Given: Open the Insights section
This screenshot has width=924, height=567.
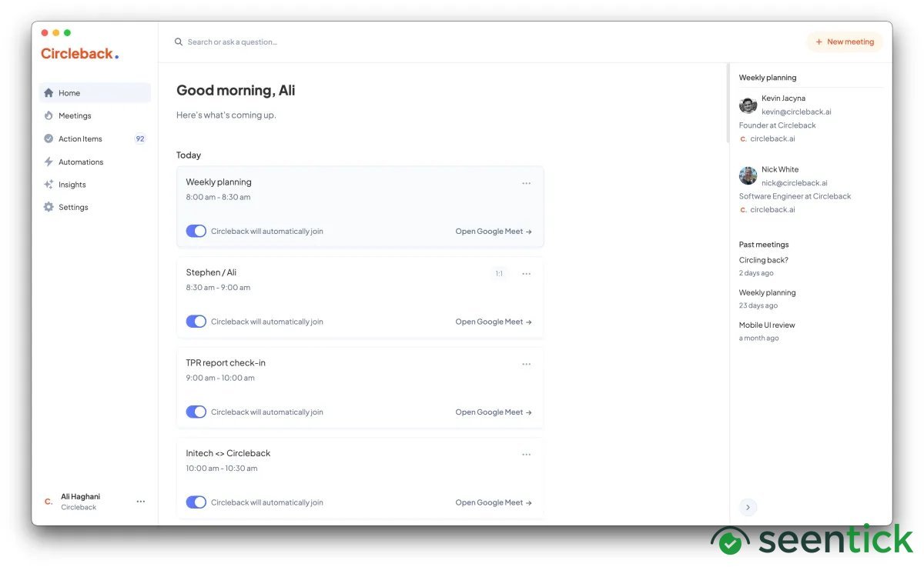Looking at the screenshot, I should 95,185.
